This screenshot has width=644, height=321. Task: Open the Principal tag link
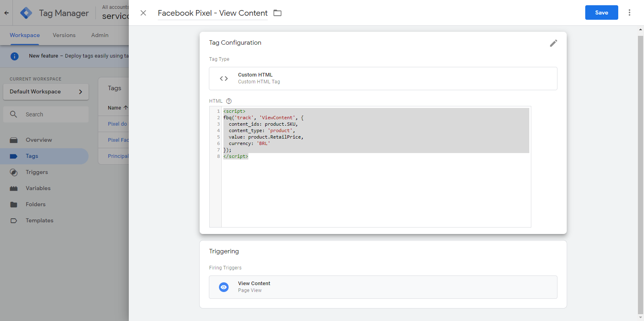[x=118, y=156]
